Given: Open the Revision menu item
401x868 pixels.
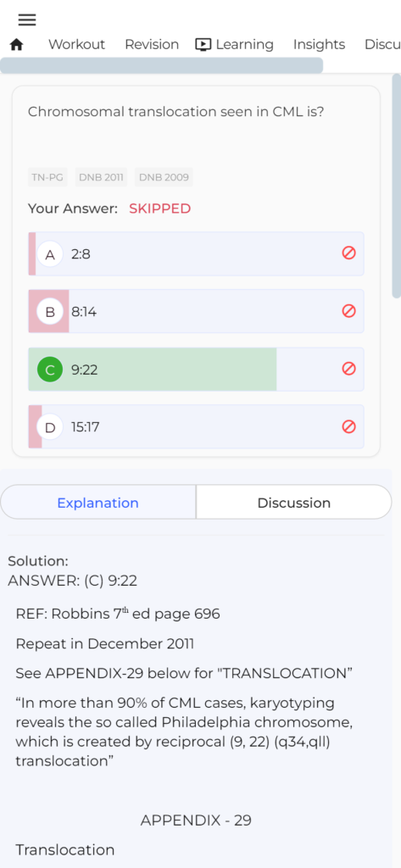Looking at the screenshot, I should [x=152, y=44].
